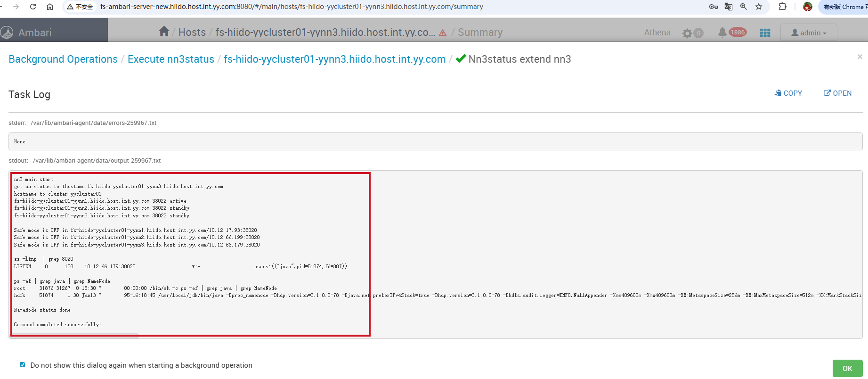868x379 pixels.
Task: Open the browser extensions puzzle icon
Action: coord(782,7)
